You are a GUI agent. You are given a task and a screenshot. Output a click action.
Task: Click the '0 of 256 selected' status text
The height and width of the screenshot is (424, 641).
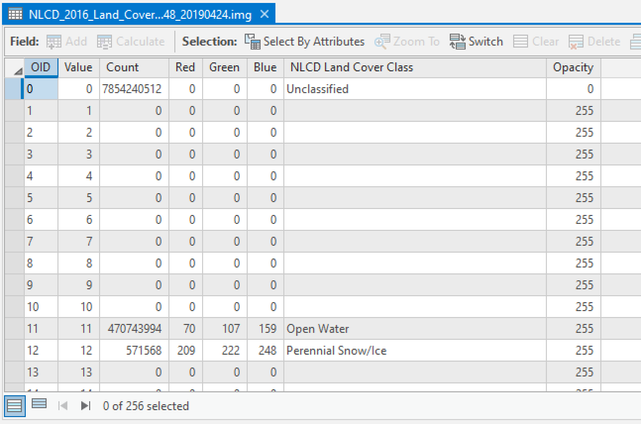click(x=146, y=406)
